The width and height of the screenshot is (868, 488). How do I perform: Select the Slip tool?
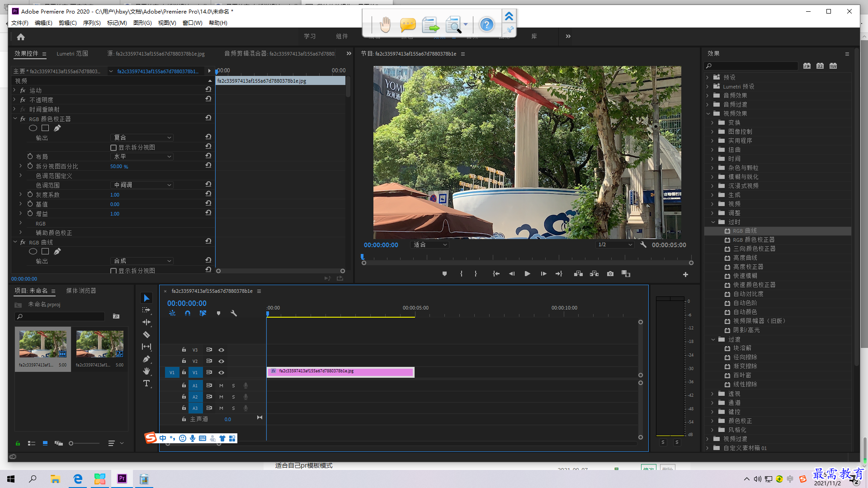146,347
